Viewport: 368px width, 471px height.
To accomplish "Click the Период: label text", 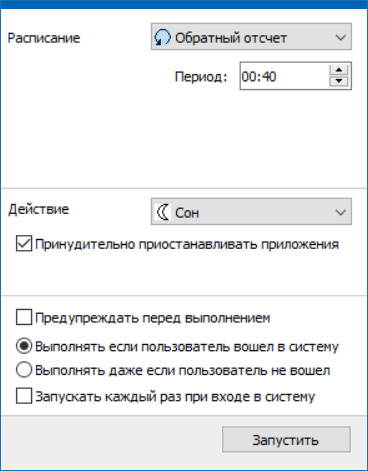I will (x=201, y=77).
